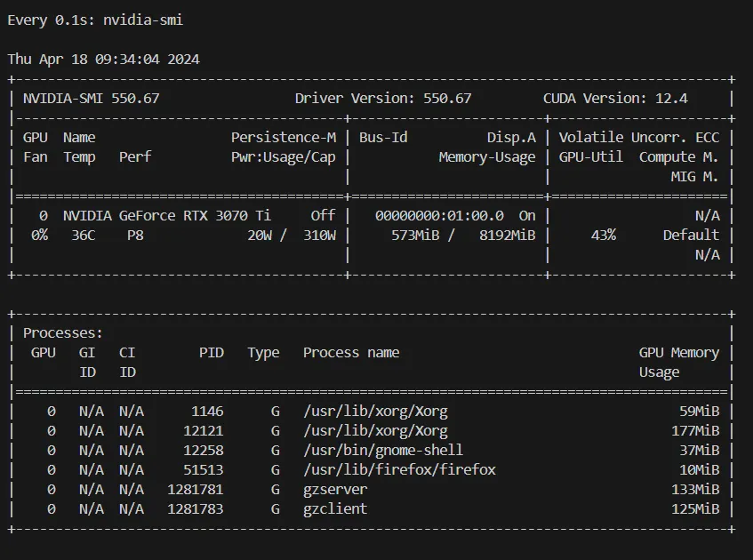Click the 177MiB memory value for Xorg
This screenshot has width=753, height=560.
[695, 430]
